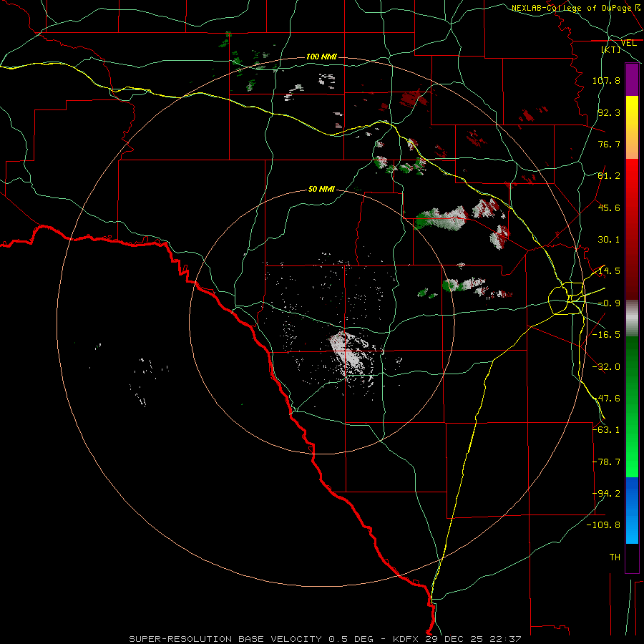Click the 'VEL' legend title
Viewport: 644px width, 644px height.
tap(628, 43)
